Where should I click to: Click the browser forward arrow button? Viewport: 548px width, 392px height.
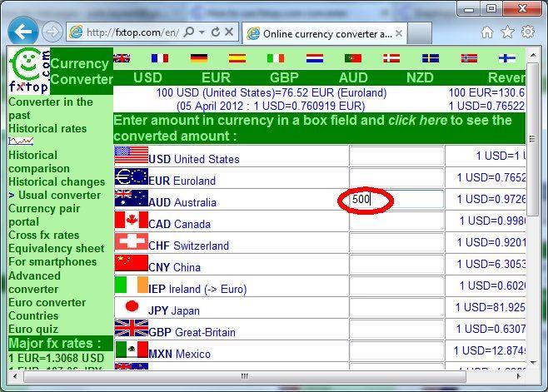click(x=52, y=32)
